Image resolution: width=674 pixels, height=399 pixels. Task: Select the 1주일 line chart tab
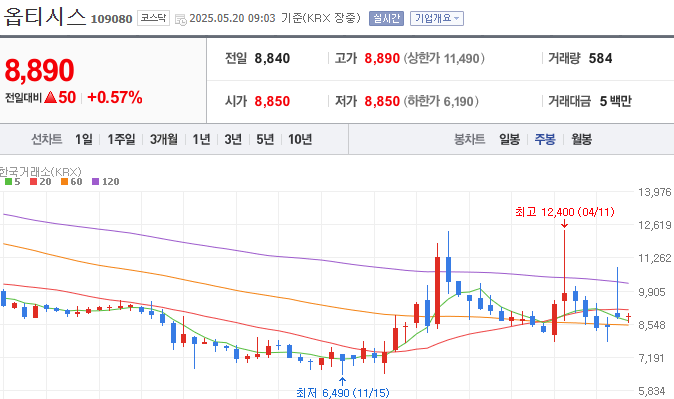click(x=121, y=139)
